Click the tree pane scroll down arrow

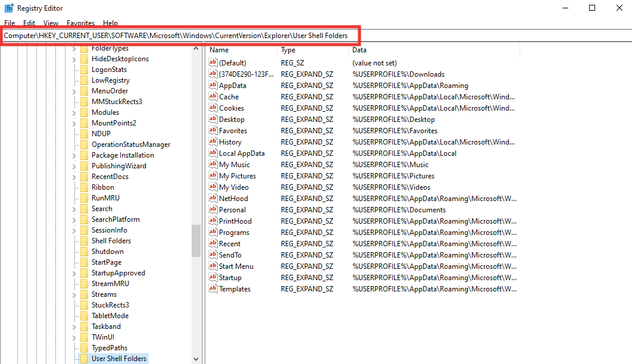pos(196,359)
